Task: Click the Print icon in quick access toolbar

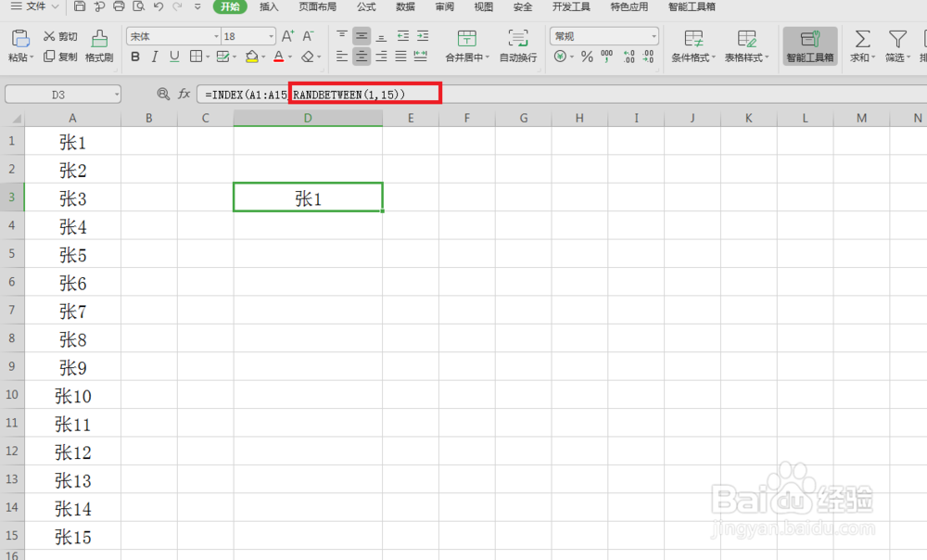Action: 119,7
